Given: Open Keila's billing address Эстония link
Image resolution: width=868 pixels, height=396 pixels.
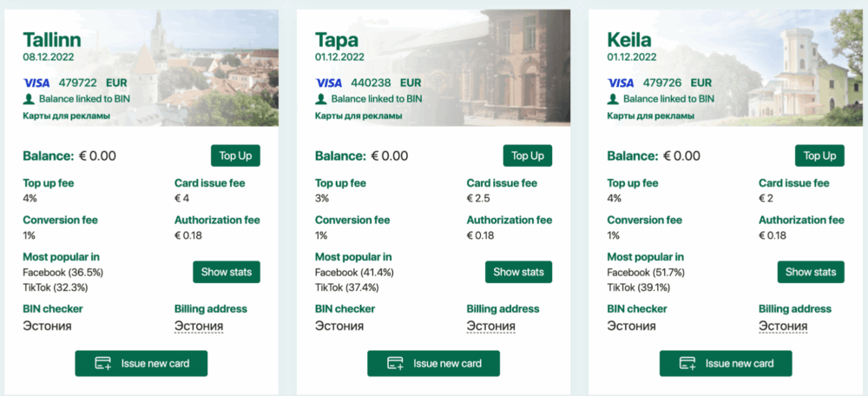Looking at the screenshot, I should coord(783,327).
